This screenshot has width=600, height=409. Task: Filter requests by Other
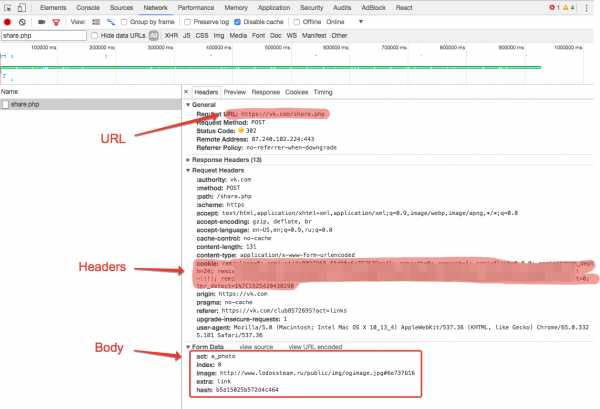(x=339, y=36)
